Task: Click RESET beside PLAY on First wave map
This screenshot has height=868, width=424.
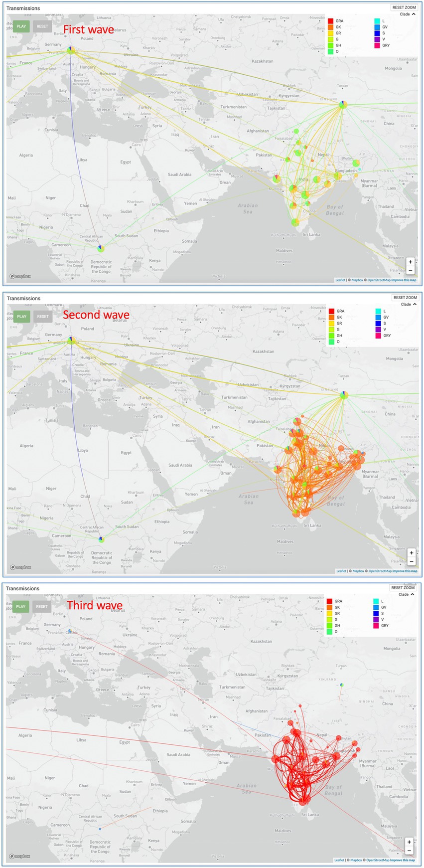Action: click(42, 26)
